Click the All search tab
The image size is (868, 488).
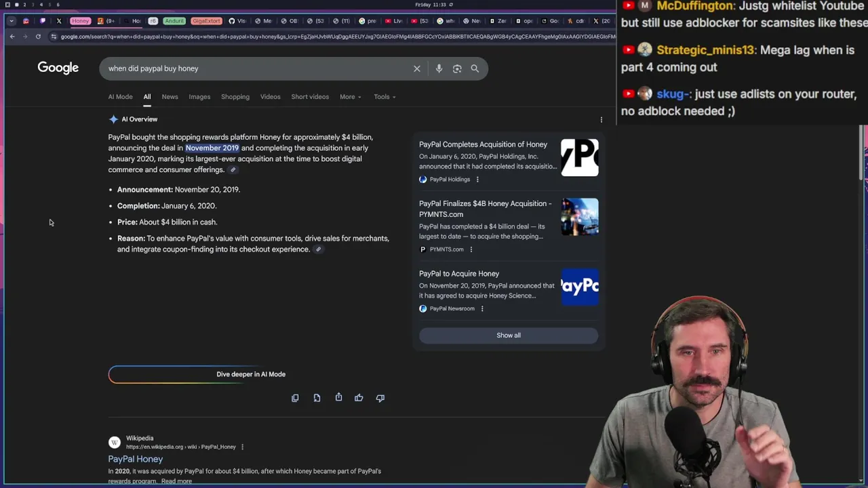click(146, 97)
